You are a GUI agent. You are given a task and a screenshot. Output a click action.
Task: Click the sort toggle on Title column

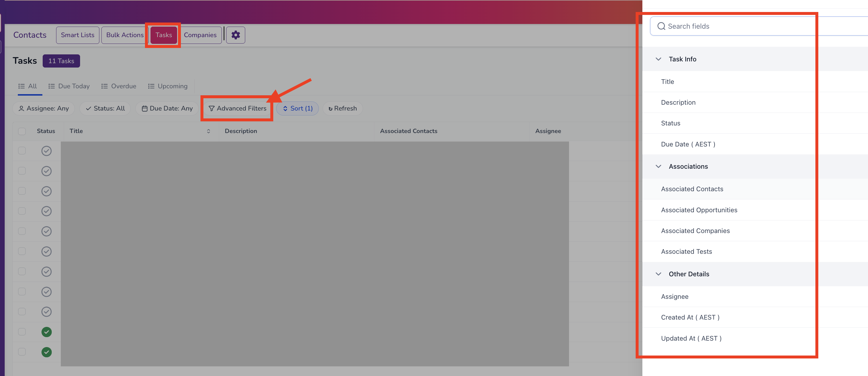(208, 131)
